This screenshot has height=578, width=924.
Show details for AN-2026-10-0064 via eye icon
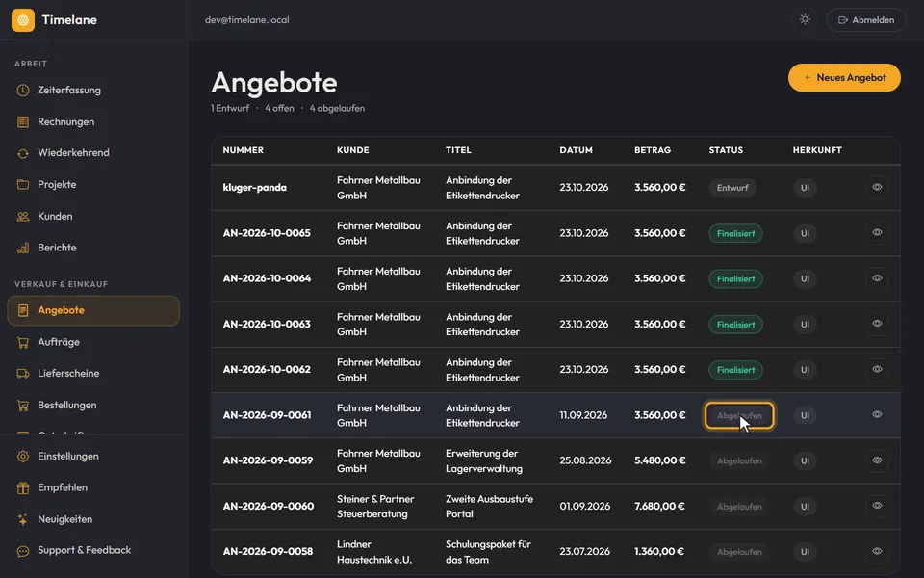(x=877, y=277)
